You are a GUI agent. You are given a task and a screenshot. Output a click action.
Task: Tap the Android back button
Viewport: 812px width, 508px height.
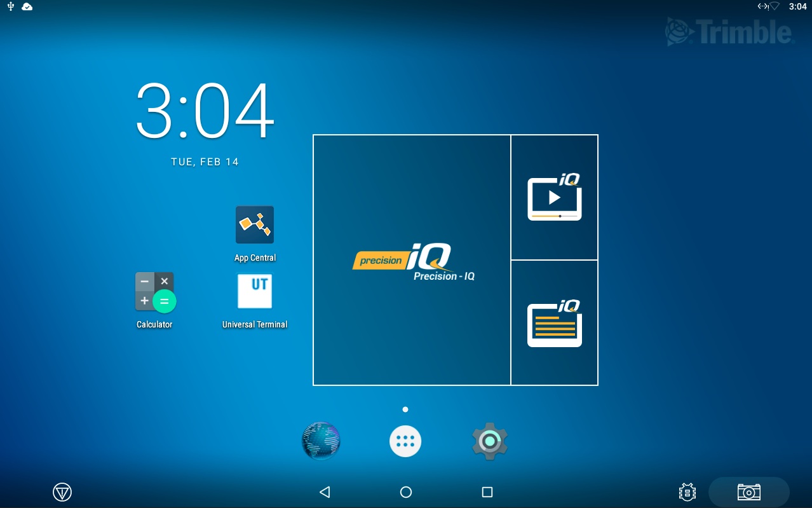tap(325, 492)
